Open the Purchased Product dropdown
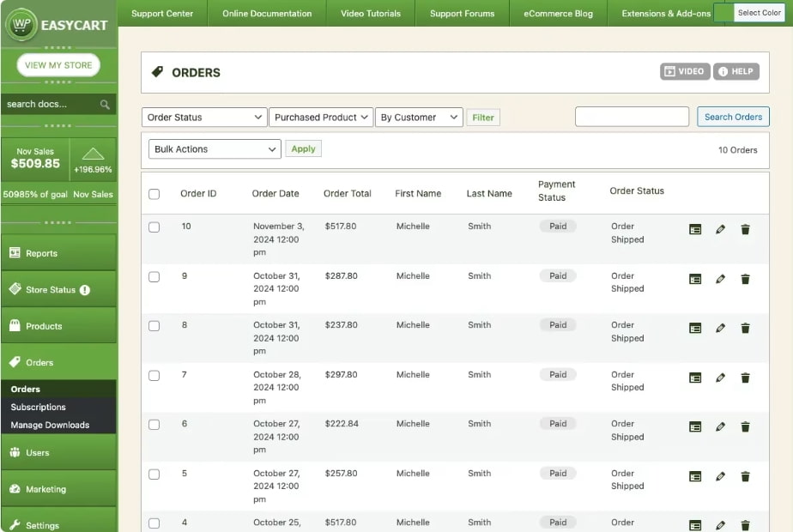793x532 pixels. 321,118
